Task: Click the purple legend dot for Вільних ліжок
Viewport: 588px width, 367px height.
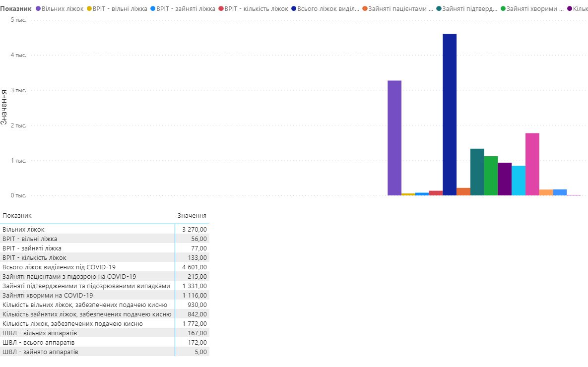Action: (38, 9)
